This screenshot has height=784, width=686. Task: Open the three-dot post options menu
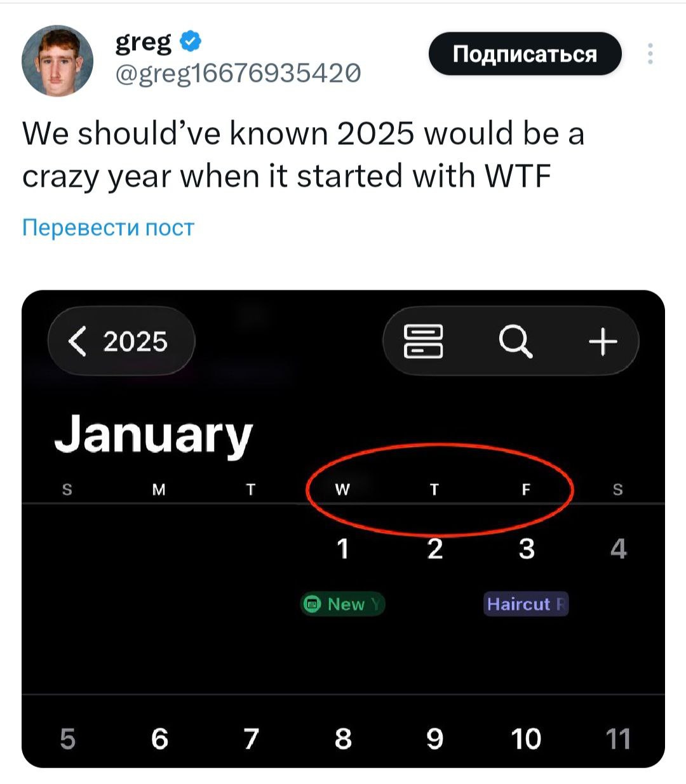650,54
